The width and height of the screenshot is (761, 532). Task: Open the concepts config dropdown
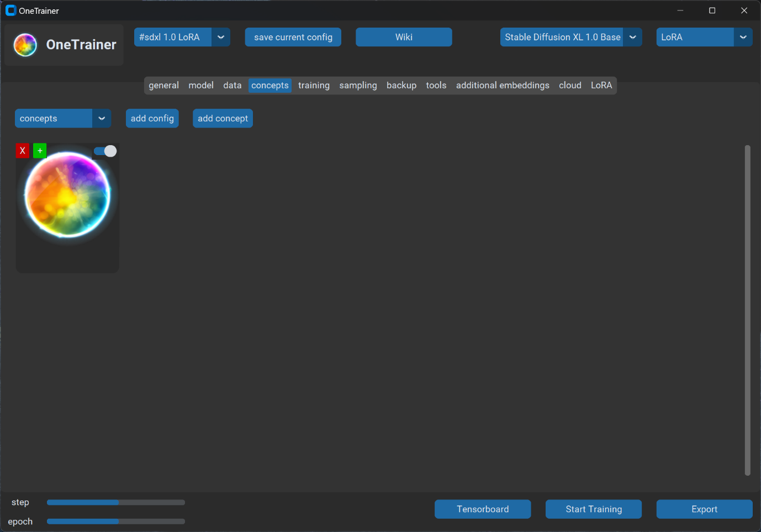[102, 119]
